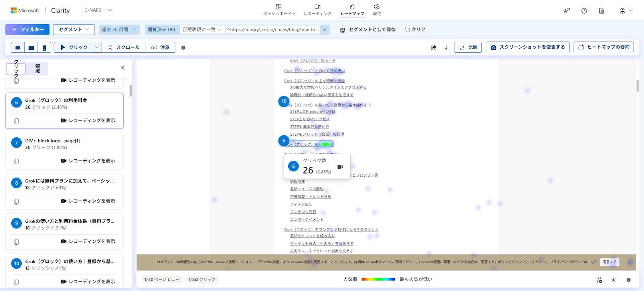Go to the レコーディング tab
The image size is (644, 291).
318,10
